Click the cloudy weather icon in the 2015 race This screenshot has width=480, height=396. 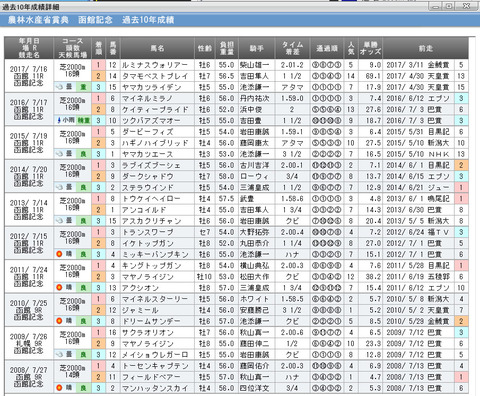(59, 154)
